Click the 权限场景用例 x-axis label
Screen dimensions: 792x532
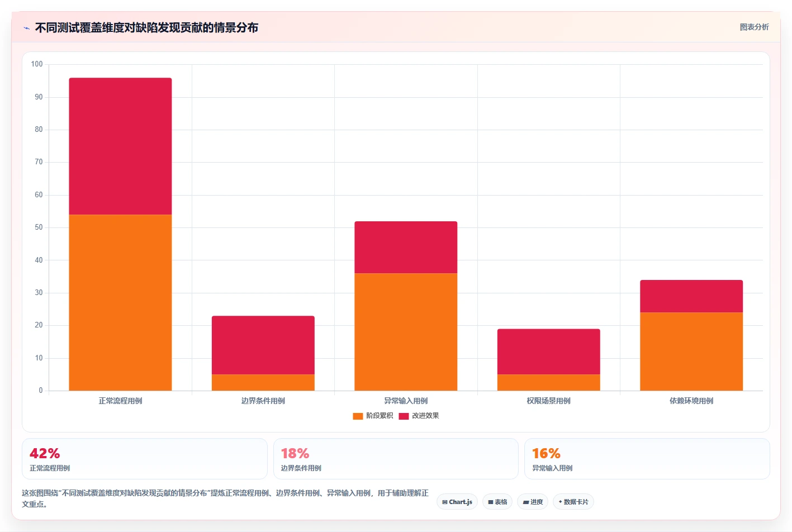[549, 401]
